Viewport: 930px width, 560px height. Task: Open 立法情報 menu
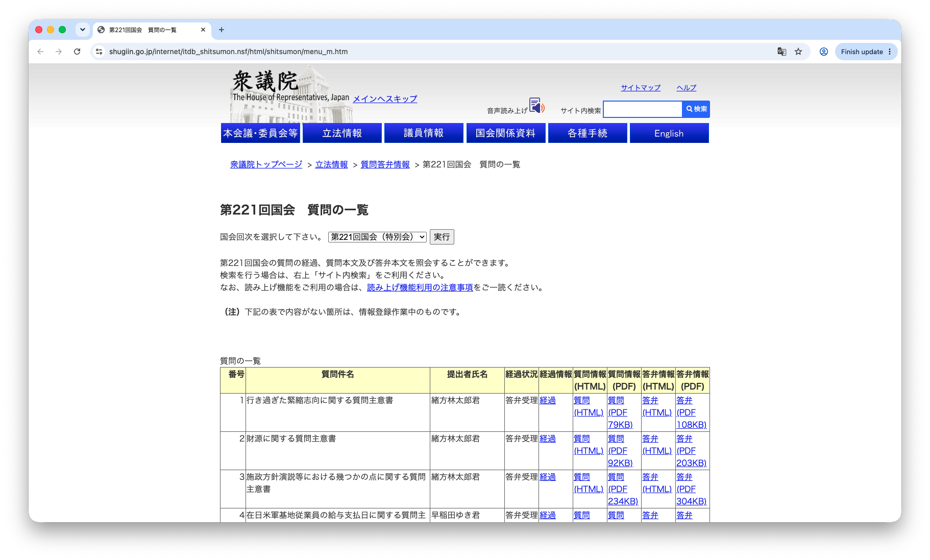[342, 133]
